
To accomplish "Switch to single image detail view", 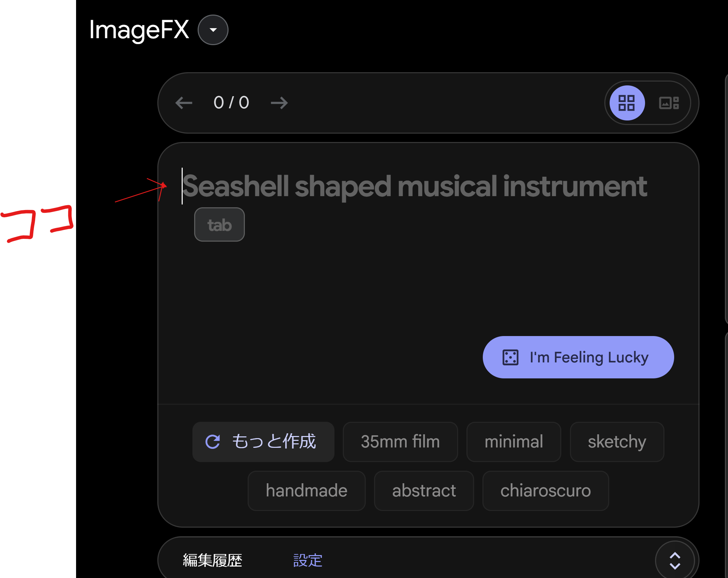I will point(669,103).
